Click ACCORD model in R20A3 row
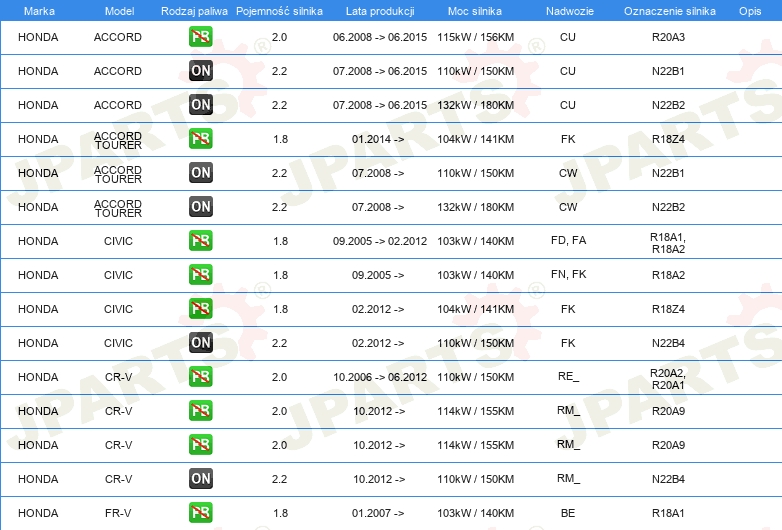 [118, 37]
